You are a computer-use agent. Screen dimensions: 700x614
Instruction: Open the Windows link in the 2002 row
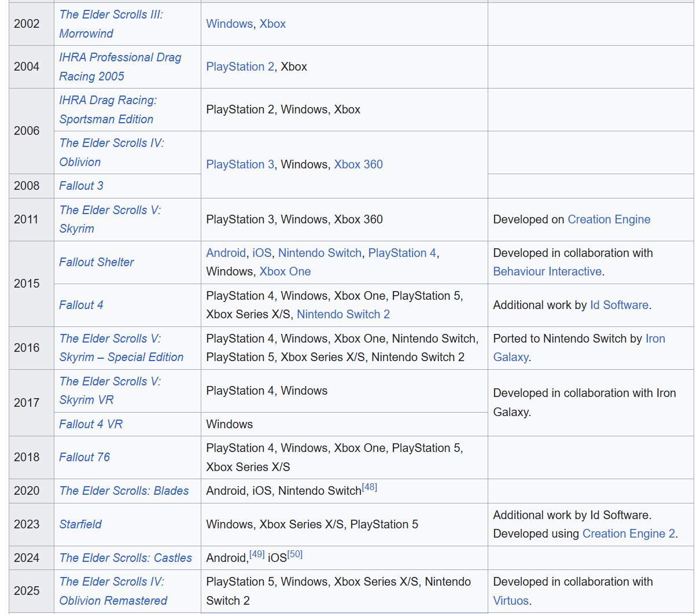pyautogui.click(x=230, y=24)
